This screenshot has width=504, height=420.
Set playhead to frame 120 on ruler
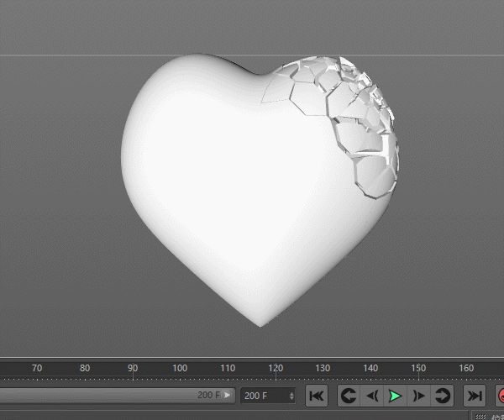(x=276, y=368)
